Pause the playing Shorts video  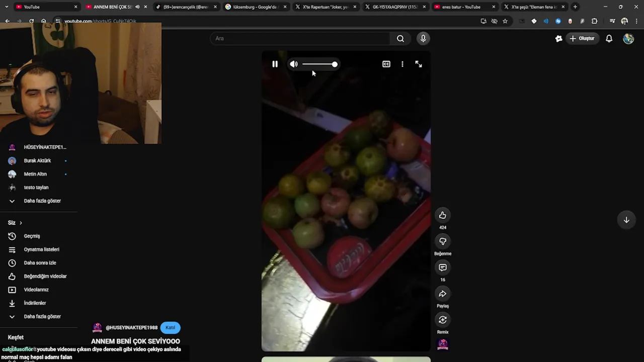tap(275, 64)
